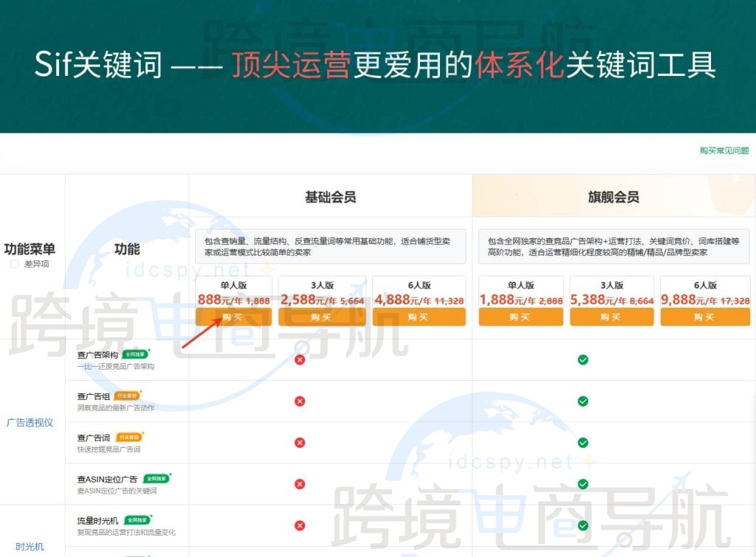
Task: Click the green check for 查广告架构 flagship membership
Action: tap(583, 360)
